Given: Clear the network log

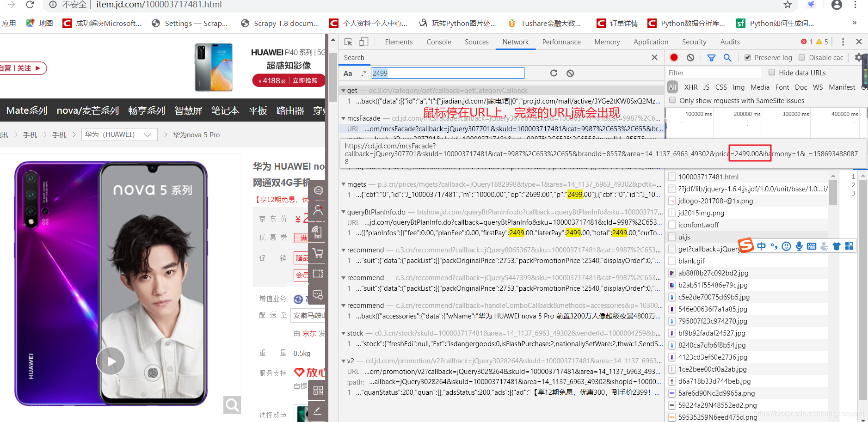Looking at the screenshot, I should point(690,57).
